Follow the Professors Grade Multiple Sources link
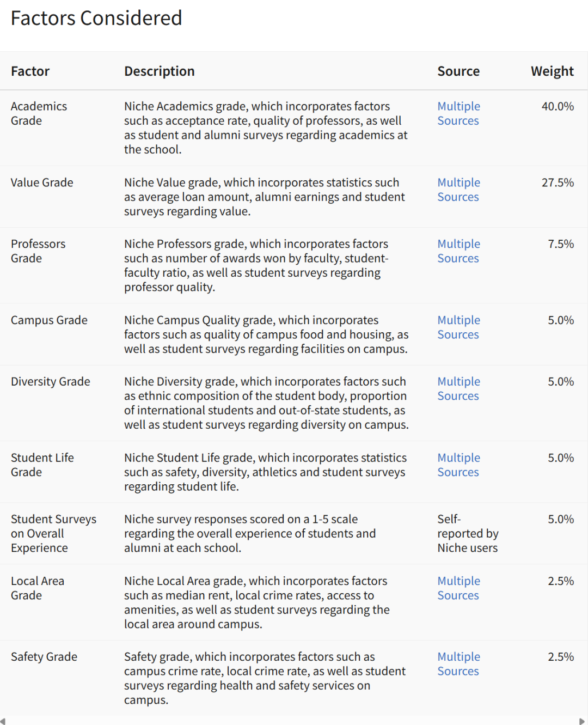 [x=458, y=251]
